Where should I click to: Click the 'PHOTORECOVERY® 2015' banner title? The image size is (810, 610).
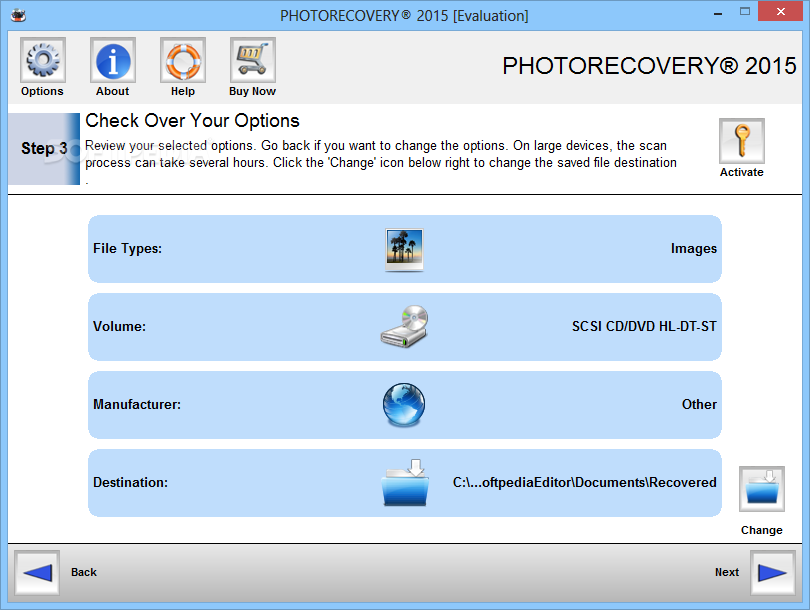tap(649, 66)
